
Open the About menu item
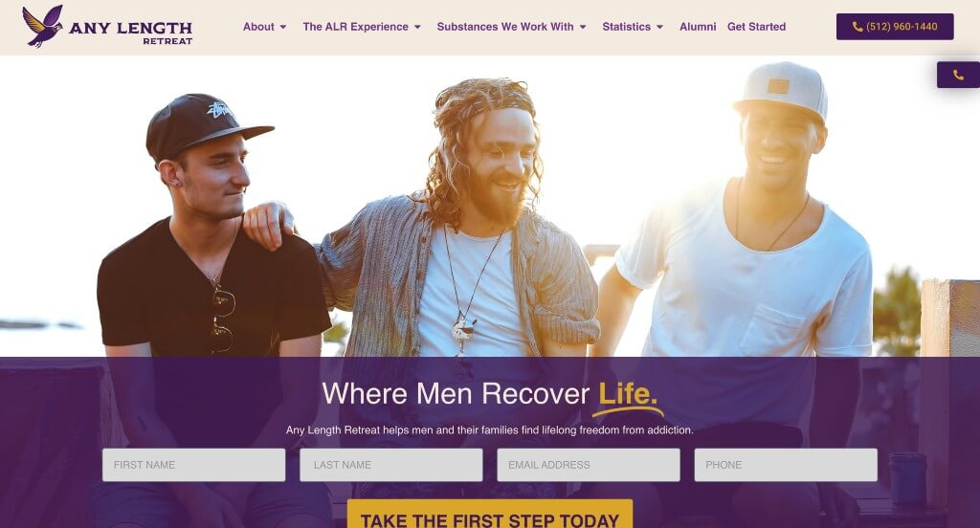[258, 27]
